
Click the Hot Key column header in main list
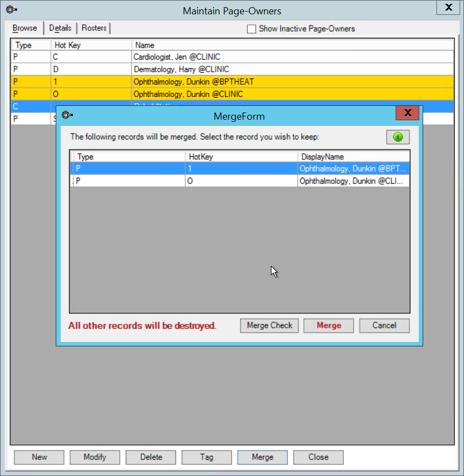(91, 45)
